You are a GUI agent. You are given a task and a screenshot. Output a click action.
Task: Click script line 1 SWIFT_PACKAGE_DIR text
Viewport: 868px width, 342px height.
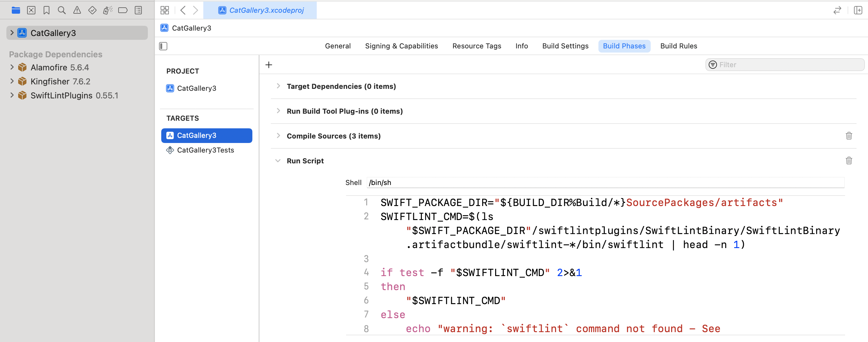[x=582, y=203]
